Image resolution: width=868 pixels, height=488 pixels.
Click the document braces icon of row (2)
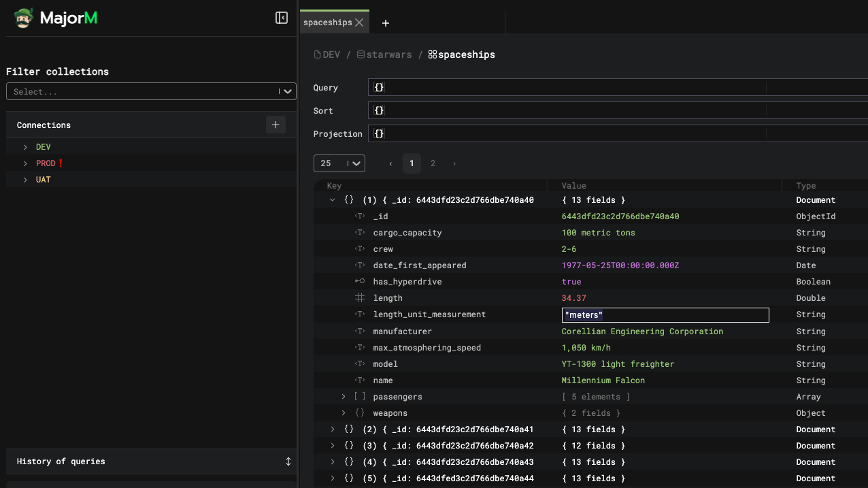(x=349, y=429)
